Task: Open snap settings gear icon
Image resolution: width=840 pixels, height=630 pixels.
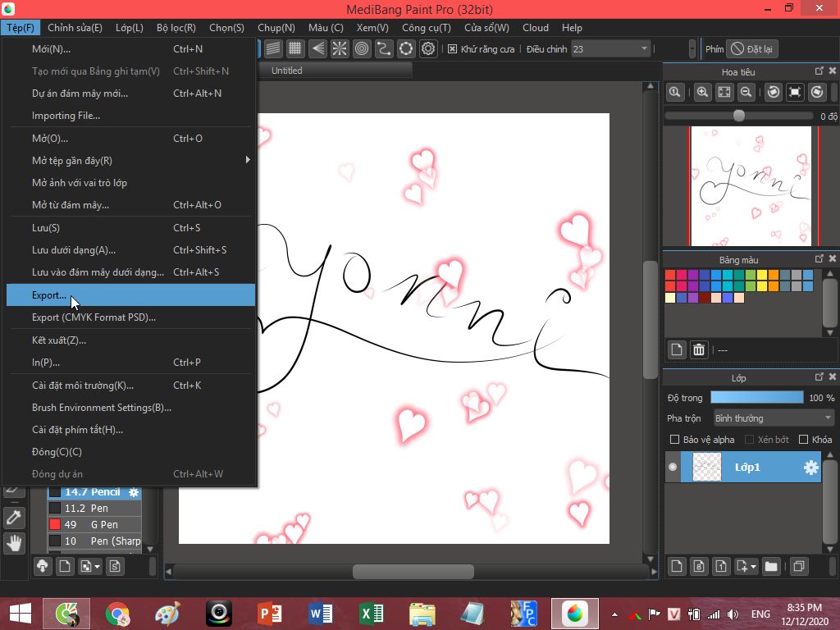Action: (428, 48)
